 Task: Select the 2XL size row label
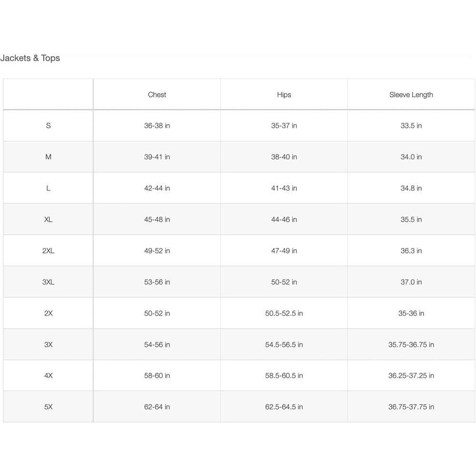click(48, 251)
